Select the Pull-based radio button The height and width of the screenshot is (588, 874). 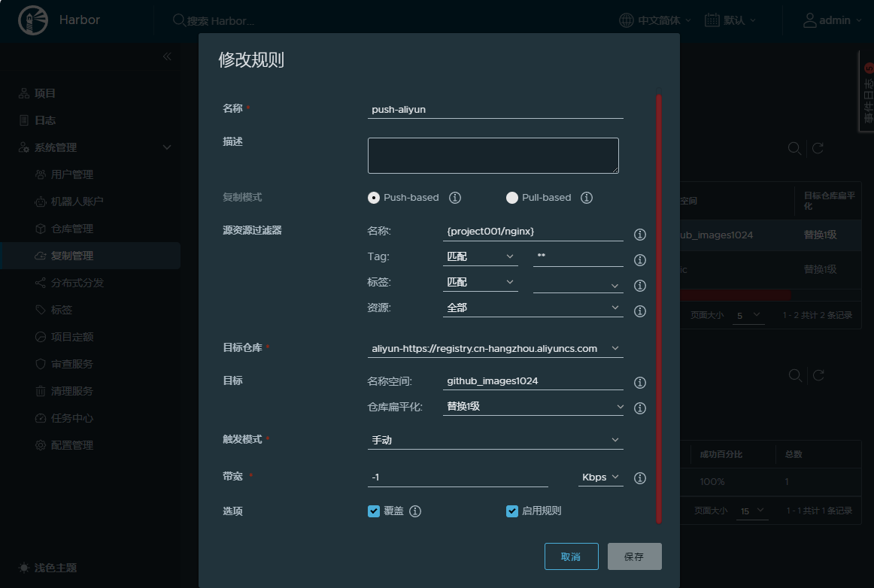[x=511, y=198]
